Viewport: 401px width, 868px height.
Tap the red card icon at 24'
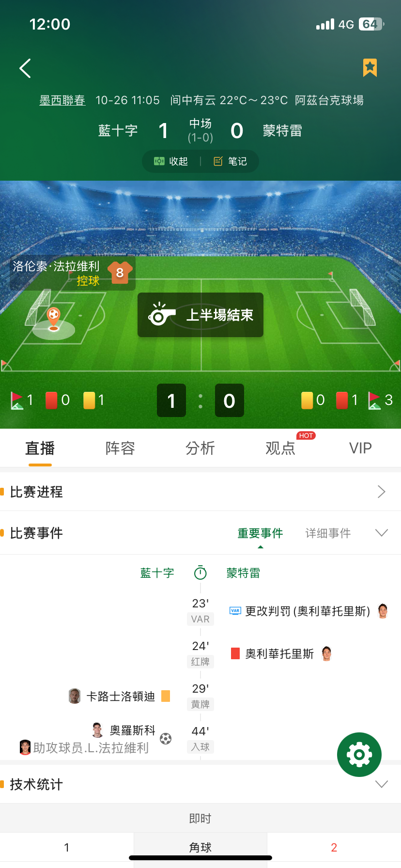235,653
